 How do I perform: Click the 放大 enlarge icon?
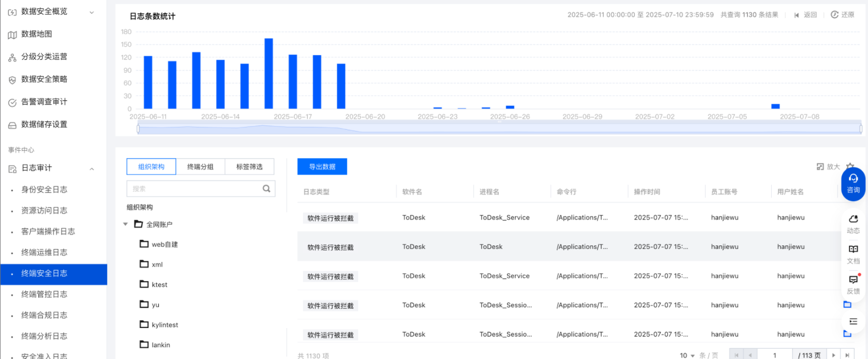tap(820, 166)
